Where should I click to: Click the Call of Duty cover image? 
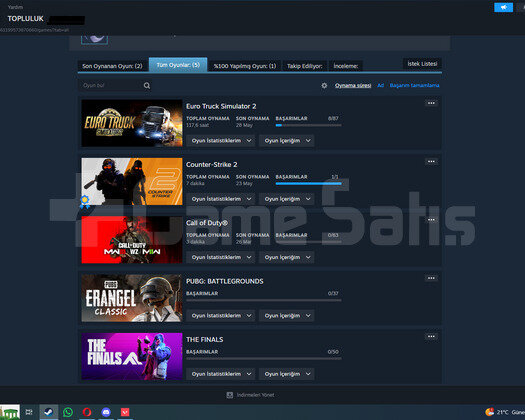[132, 240]
